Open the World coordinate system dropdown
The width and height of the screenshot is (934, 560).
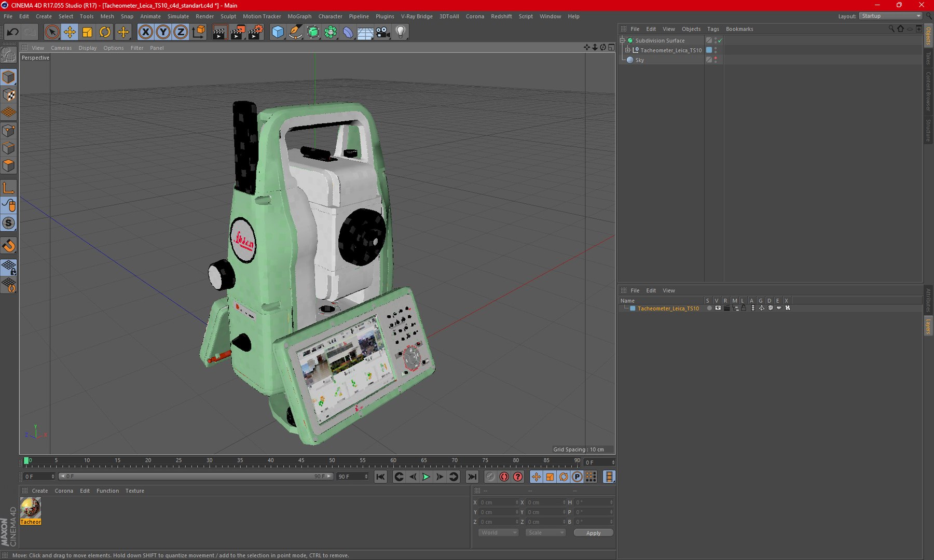click(x=498, y=533)
